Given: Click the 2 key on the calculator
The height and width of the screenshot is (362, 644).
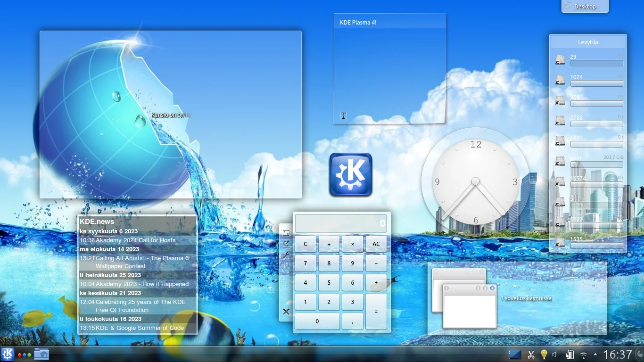Looking at the screenshot, I should click(x=329, y=302).
